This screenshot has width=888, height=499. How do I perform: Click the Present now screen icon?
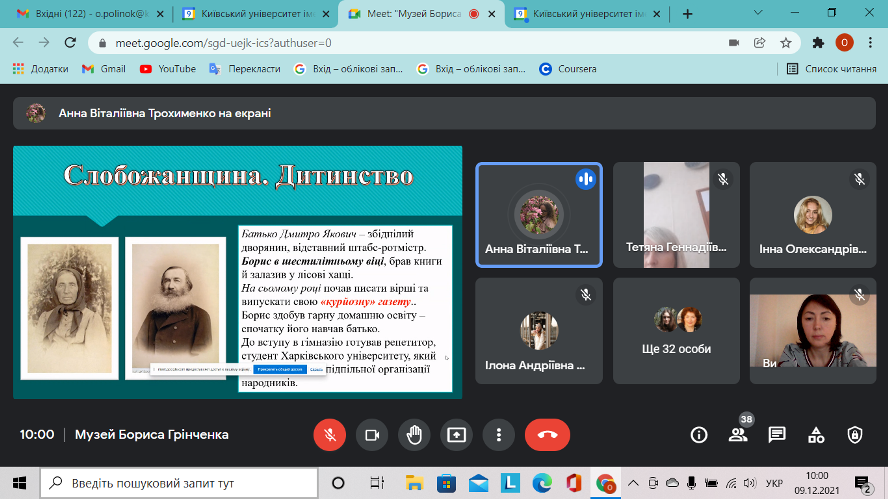pyautogui.click(x=456, y=435)
